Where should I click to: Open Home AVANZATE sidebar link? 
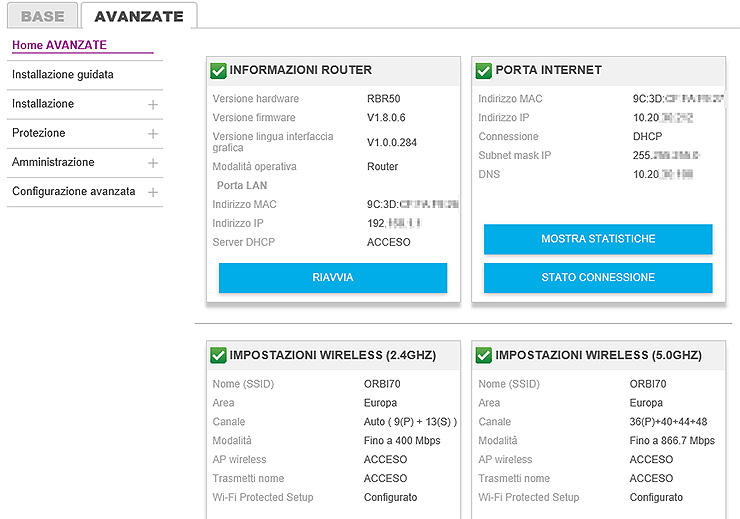(59, 45)
